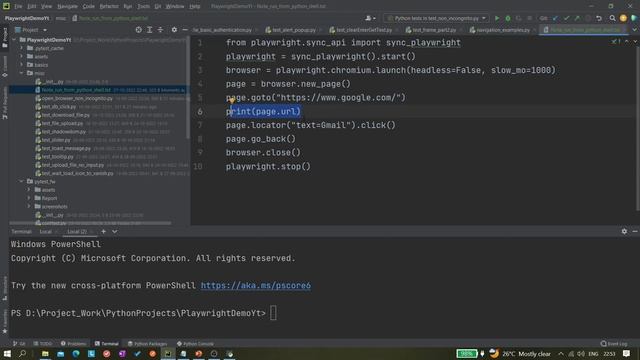
Task: Open the Navigate menu
Action: [x=67, y=7]
